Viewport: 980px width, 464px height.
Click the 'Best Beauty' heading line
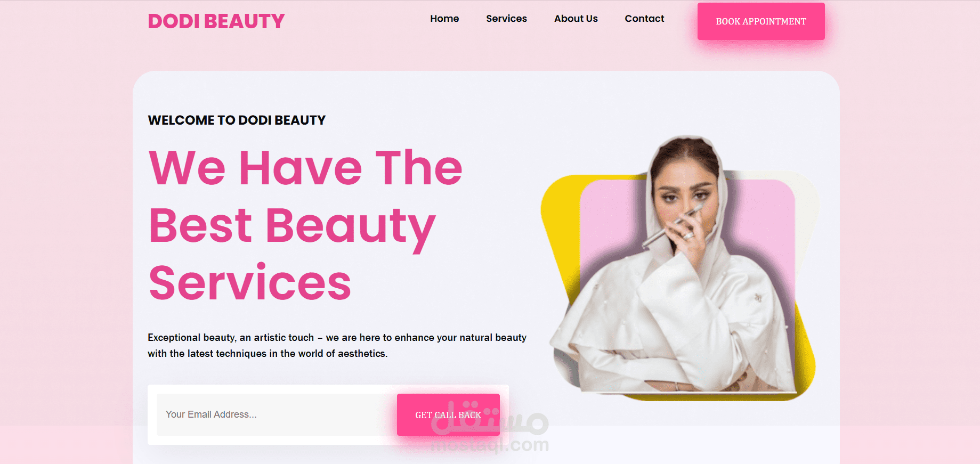pos(292,226)
